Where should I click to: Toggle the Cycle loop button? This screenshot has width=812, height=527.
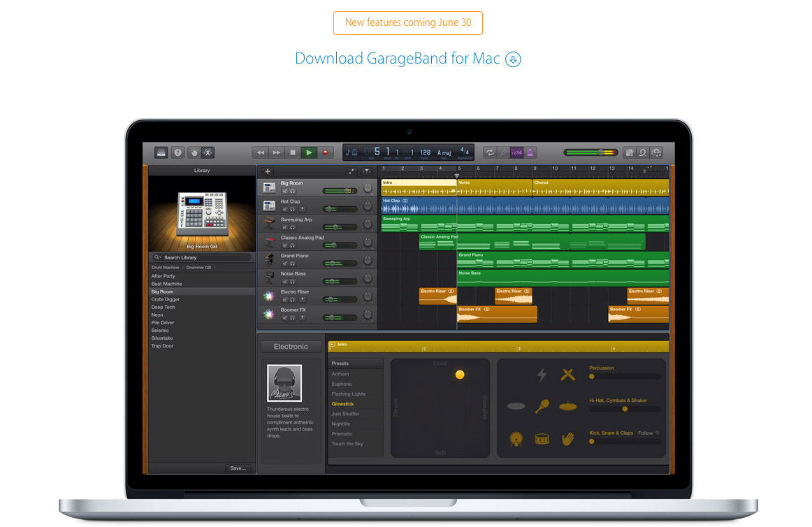coord(489,152)
